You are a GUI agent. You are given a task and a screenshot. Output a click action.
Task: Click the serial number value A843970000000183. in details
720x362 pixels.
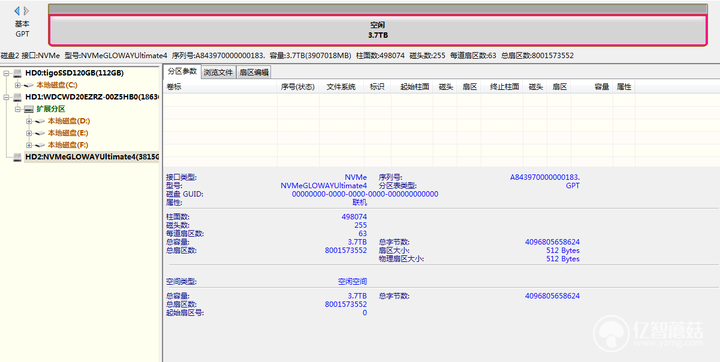point(545,177)
